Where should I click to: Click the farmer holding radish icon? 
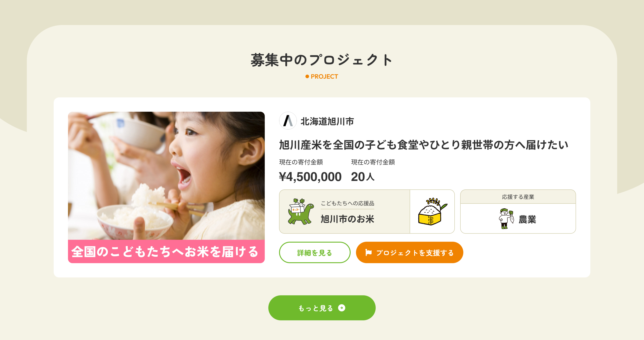coord(506,219)
